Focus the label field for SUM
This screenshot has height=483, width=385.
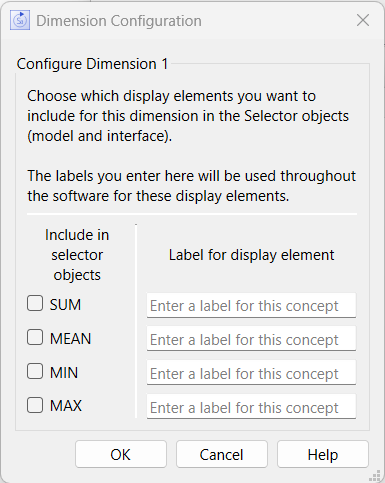[x=251, y=305]
